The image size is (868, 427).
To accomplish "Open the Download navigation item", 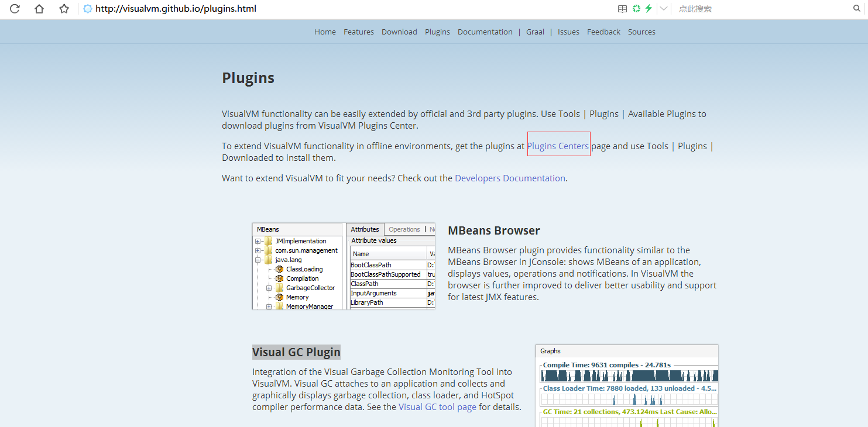I will pyautogui.click(x=399, y=32).
